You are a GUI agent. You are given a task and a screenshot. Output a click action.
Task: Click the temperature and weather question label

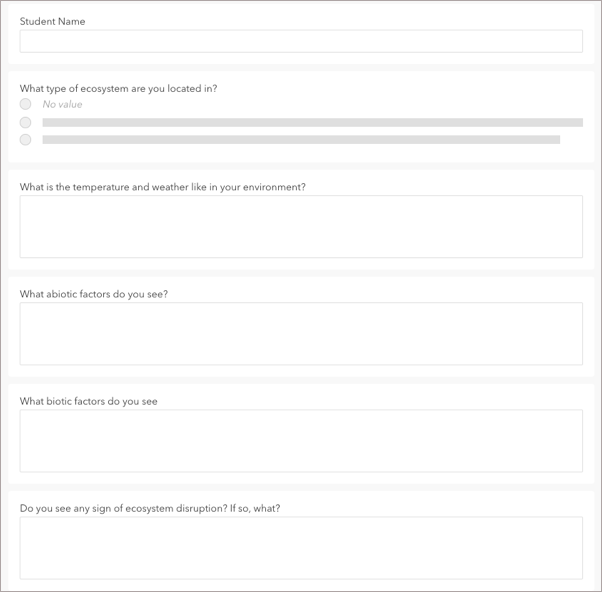(162, 187)
